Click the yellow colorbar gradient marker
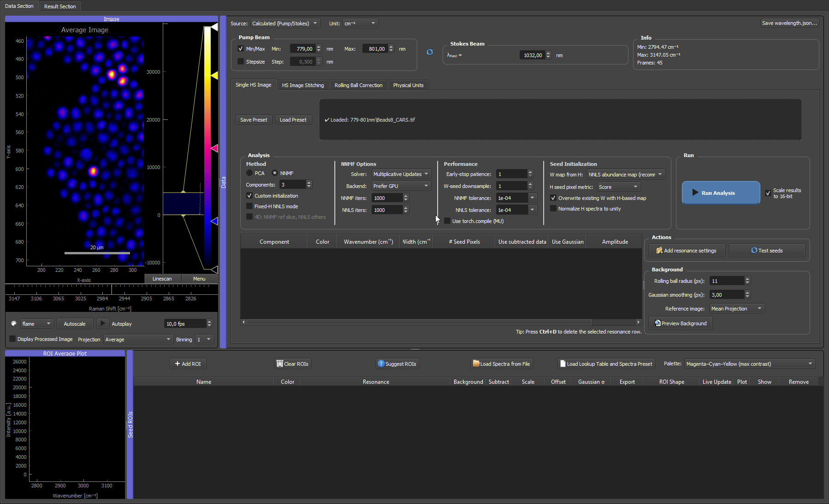Image resolution: width=829 pixels, height=504 pixels. (214, 75)
